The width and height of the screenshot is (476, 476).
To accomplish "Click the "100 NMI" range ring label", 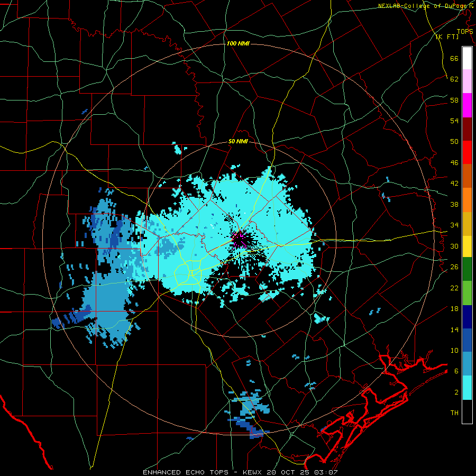I will click(237, 43).
